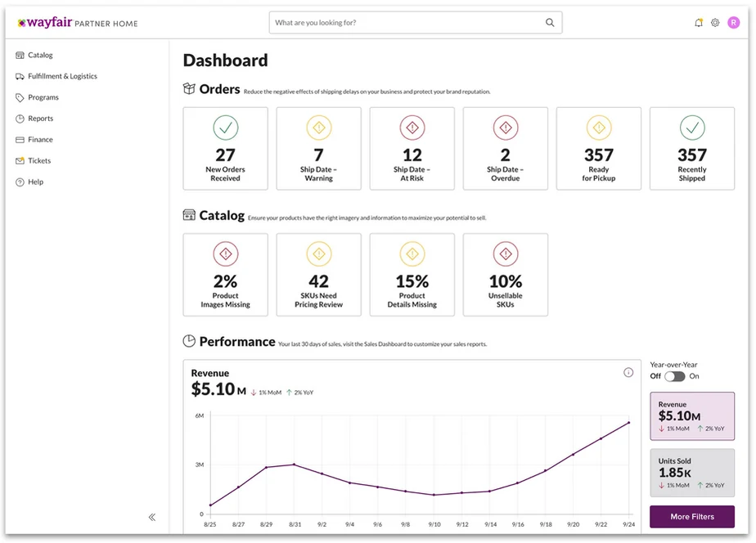Image resolution: width=756 pixels, height=543 pixels.
Task: Open the 7 Ship Date Warning value
Action: [x=319, y=155]
